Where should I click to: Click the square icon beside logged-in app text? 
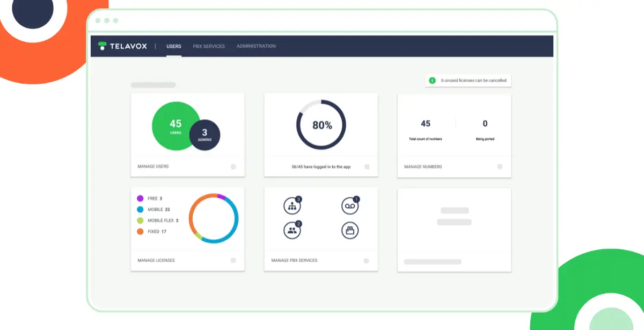pyautogui.click(x=367, y=167)
